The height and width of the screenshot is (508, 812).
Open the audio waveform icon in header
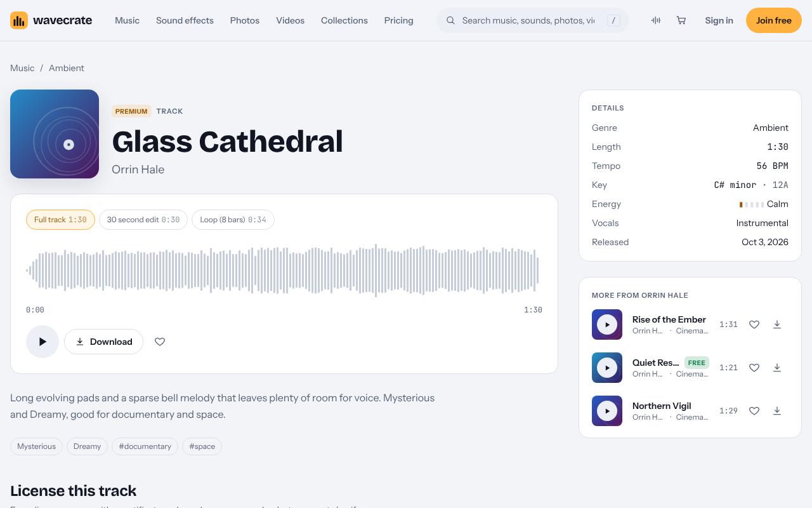click(656, 20)
